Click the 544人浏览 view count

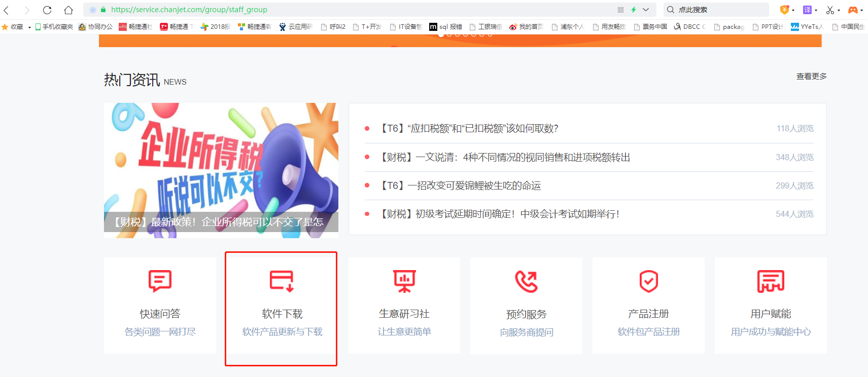click(794, 214)
